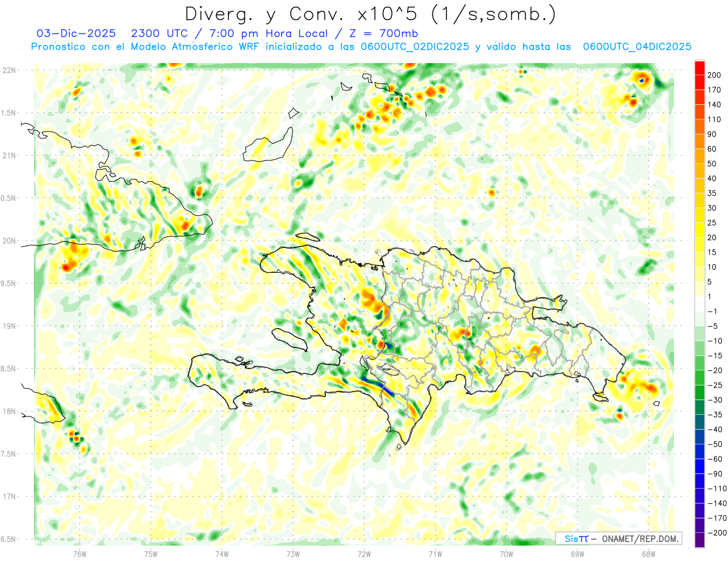Click the '74W' longitude label
Image resolution: width=728 pixels, height=562 pixels.
(222, 554)
